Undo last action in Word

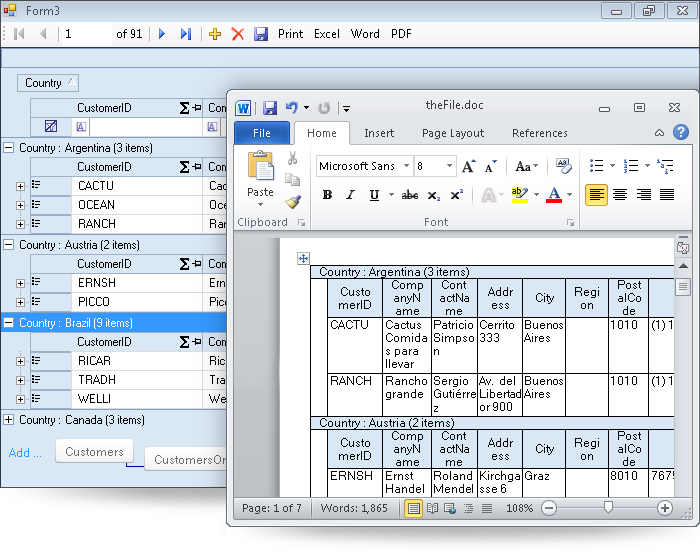click(292, 108)
